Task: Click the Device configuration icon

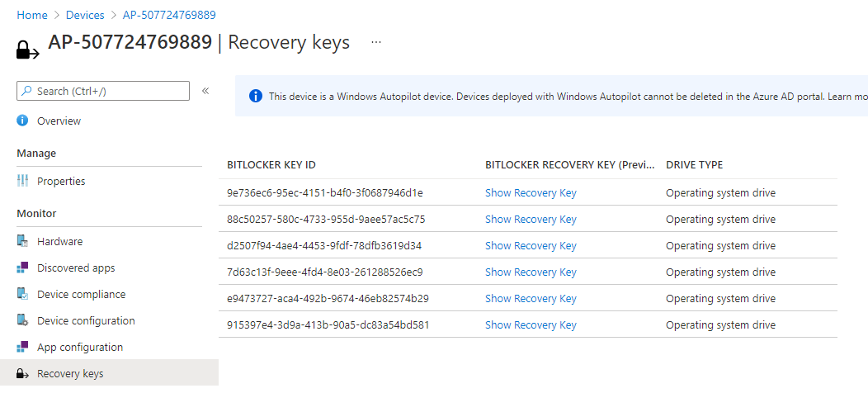Action: pyautogui.click(x=22, y=321)
